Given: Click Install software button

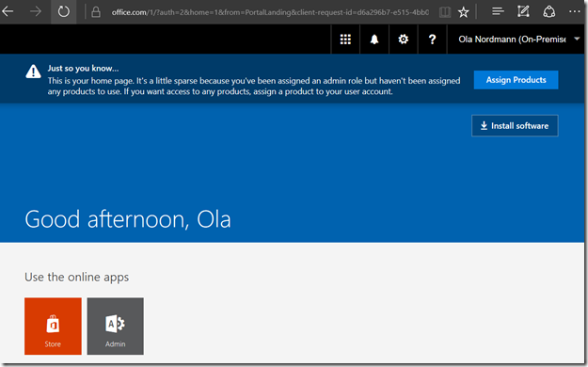Looking at the screenshot, I should click(515, 126).
